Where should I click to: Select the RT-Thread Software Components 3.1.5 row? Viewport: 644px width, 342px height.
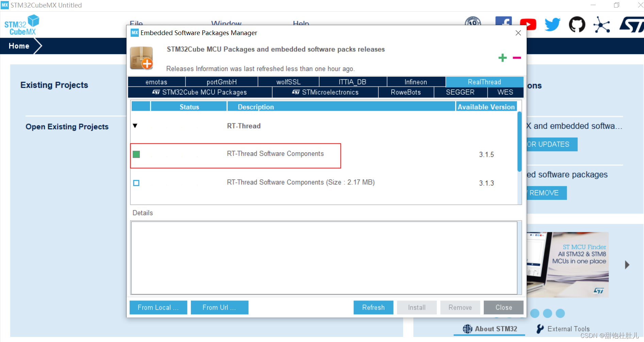(x=324, y=154)
